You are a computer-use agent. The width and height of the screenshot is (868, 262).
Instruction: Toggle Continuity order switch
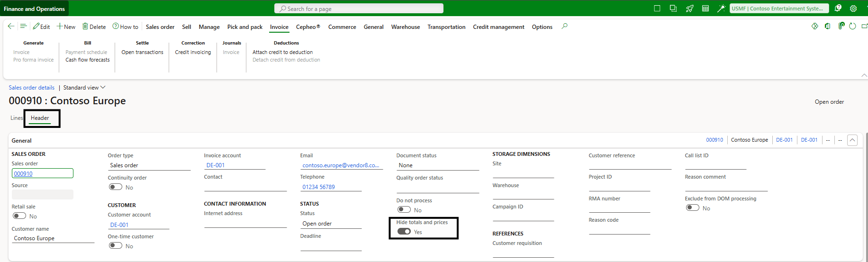[x=116, y=187]
